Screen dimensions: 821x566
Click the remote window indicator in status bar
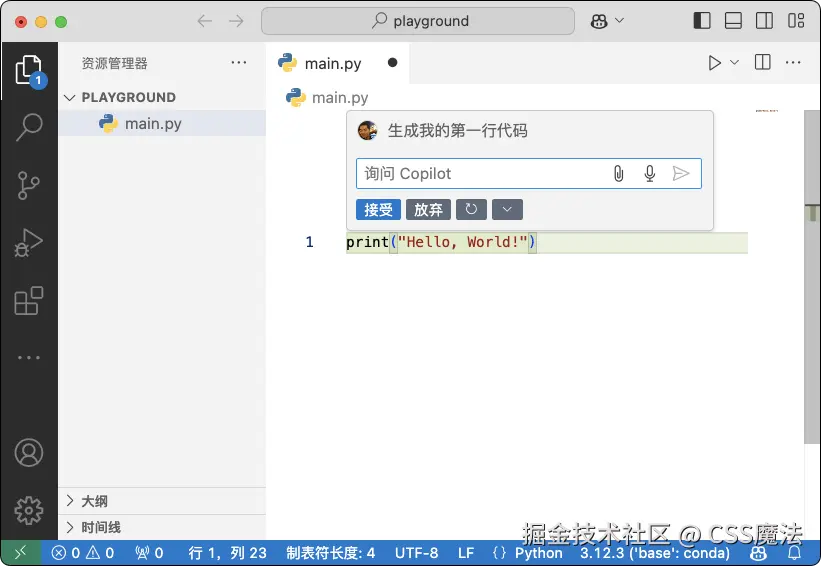click(20, 552)
